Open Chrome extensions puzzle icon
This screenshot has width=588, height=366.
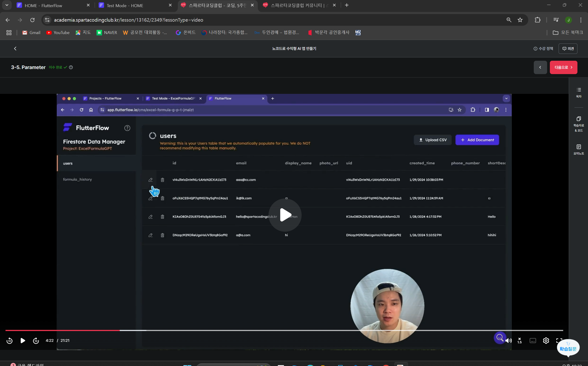click(538, 20)
